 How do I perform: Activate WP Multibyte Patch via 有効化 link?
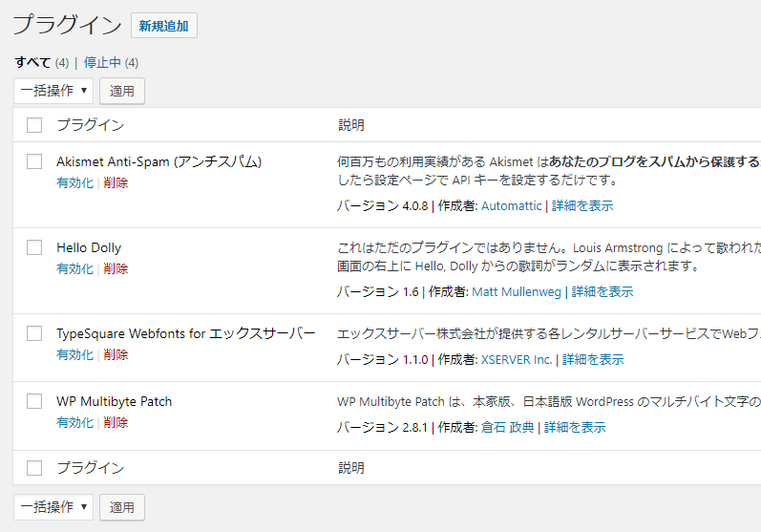coord(74,422)
